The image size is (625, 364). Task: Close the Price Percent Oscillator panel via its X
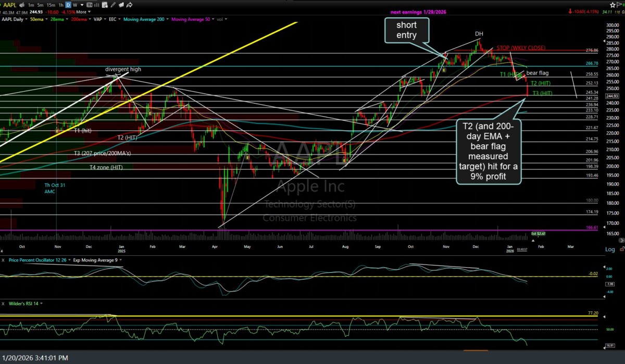click(3, 260)
